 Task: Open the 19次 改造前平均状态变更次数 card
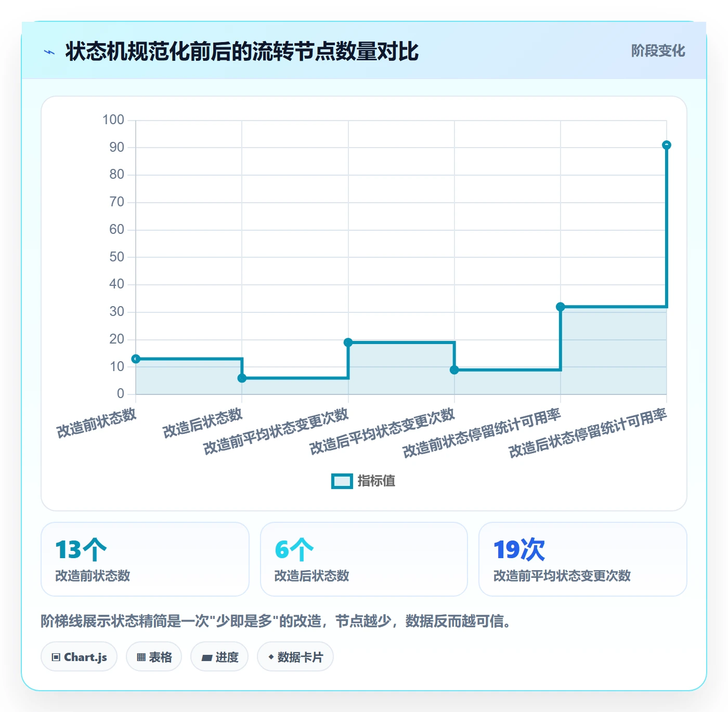point(583,559)
